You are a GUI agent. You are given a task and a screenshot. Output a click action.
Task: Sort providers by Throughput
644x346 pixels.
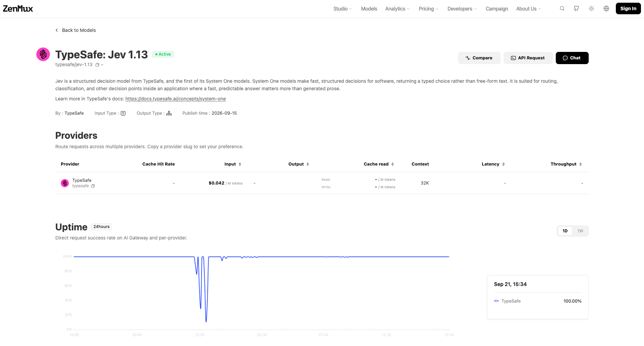coord(581,164)
